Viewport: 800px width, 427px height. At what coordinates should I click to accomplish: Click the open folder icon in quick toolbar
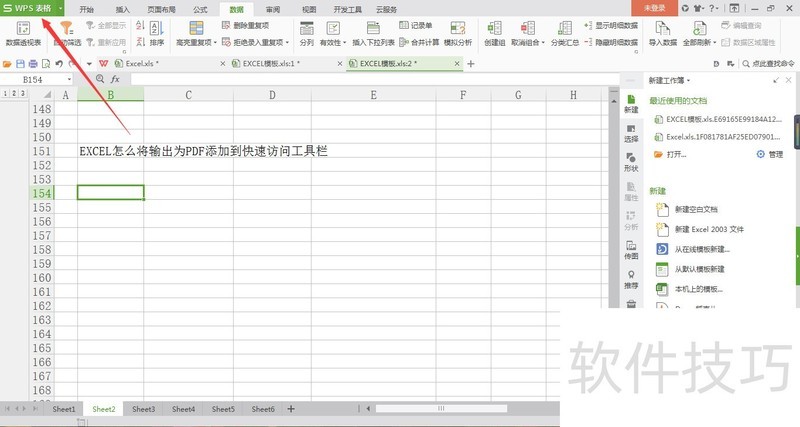point(7,64)
